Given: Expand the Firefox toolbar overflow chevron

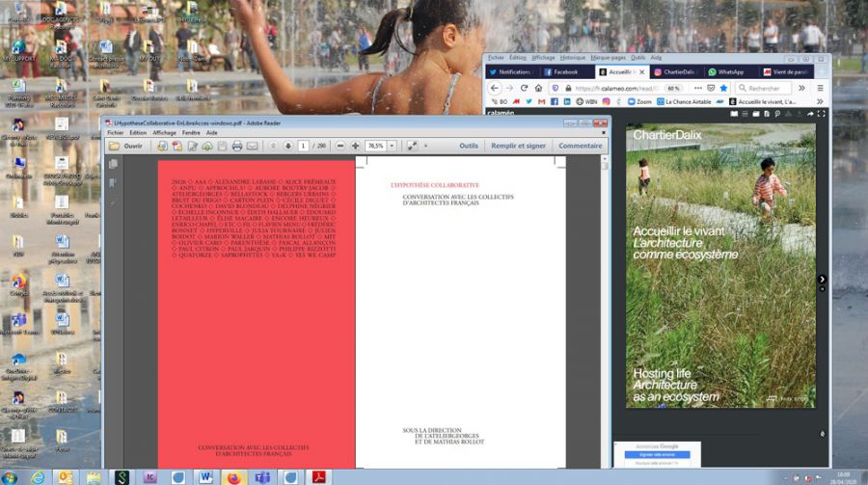Looking at the screenshot, I should [801, 88].
